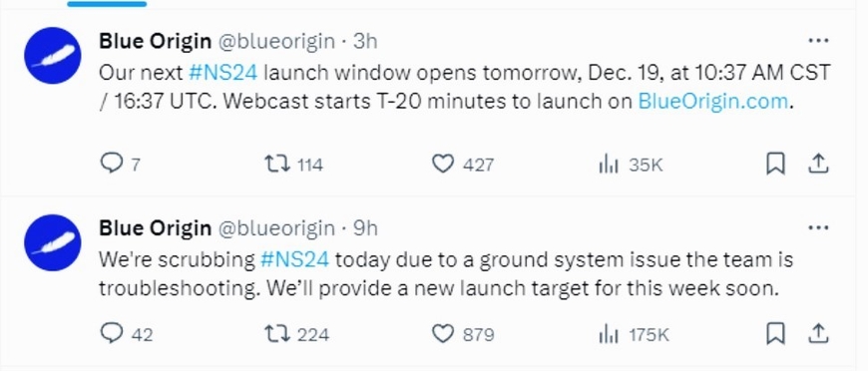Open more options for the 9h tweet
This screenshot has height=371, width=868.
pos(818,227)
